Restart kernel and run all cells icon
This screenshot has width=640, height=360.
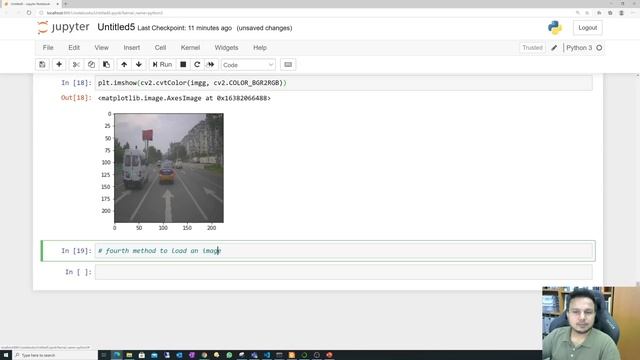pyautogui.click(x=211, y=64)
